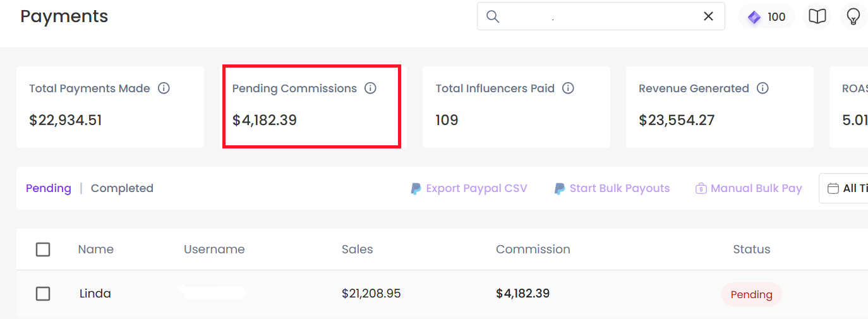
Task: Click Manual Bulk Pay
Action: click(749, 188)
